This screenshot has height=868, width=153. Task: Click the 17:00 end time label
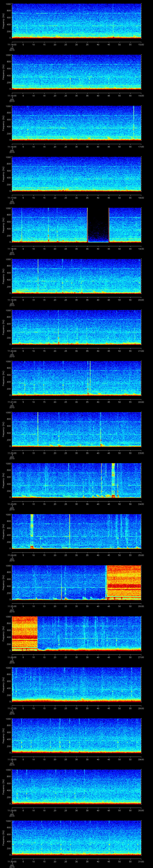141,147
